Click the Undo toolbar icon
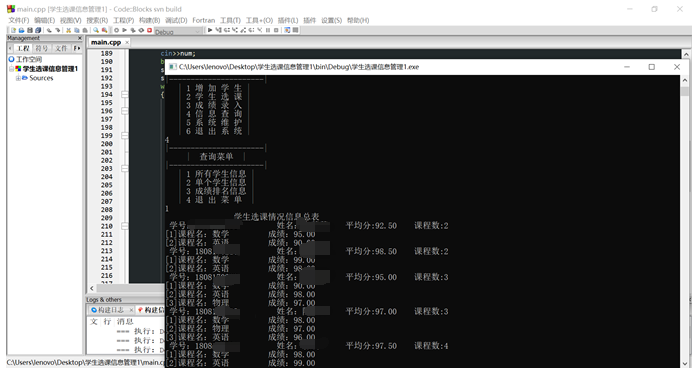692x369 pixels. pyautogui.click(x=49, y=30)
